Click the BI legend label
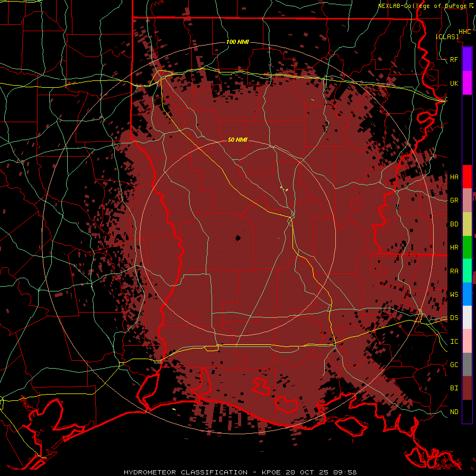 (454, 388)
